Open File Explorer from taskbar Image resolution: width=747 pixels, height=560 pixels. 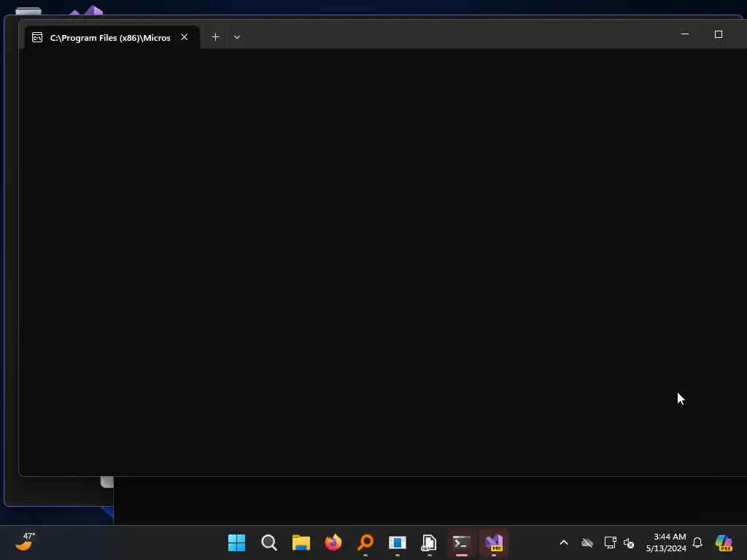pos(301,542)
